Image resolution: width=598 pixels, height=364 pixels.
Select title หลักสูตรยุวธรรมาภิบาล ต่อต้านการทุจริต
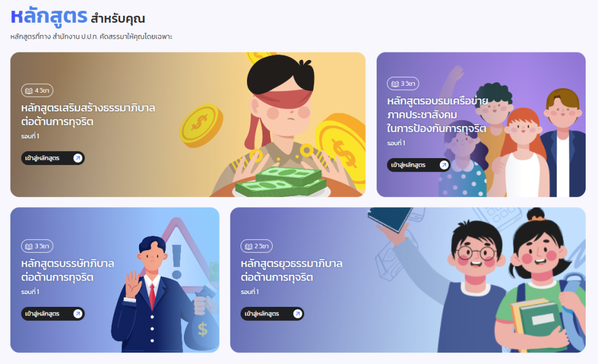291,270
